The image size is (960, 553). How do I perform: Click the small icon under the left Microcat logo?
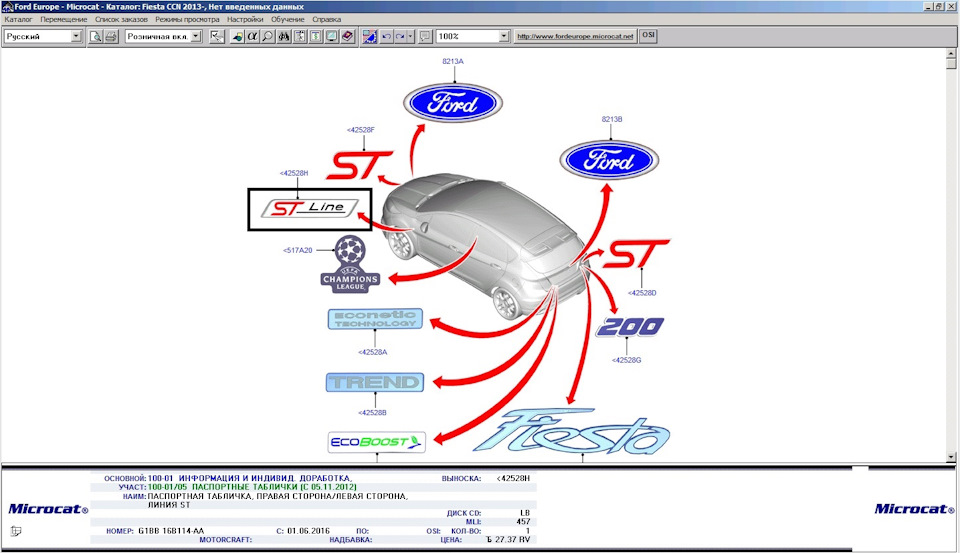[16, 531]
